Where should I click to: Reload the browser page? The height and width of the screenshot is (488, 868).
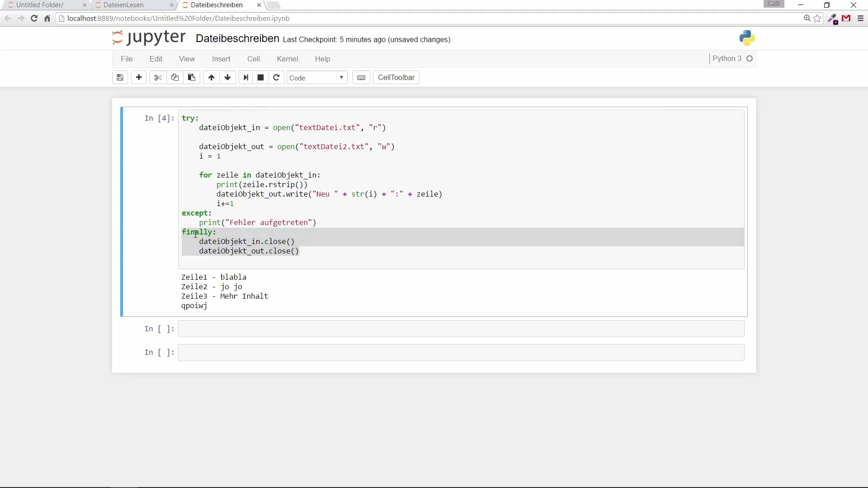[34, 19]
